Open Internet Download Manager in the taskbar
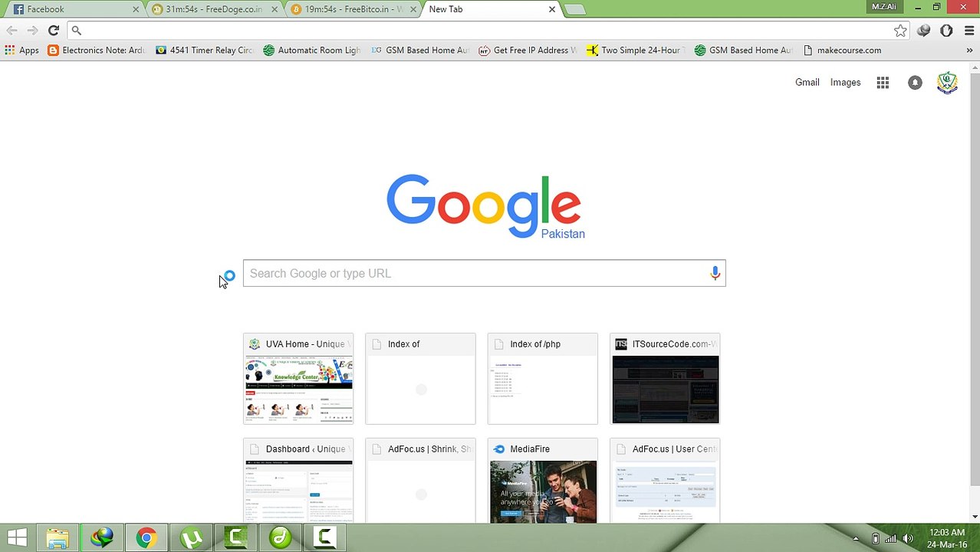980x552 pixels. coord(102,538)
